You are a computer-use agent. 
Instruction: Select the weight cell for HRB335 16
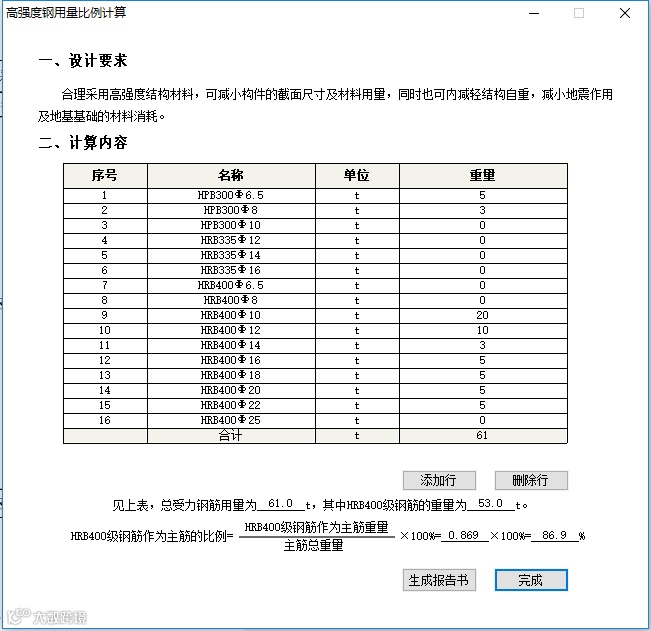click(483, 270)
